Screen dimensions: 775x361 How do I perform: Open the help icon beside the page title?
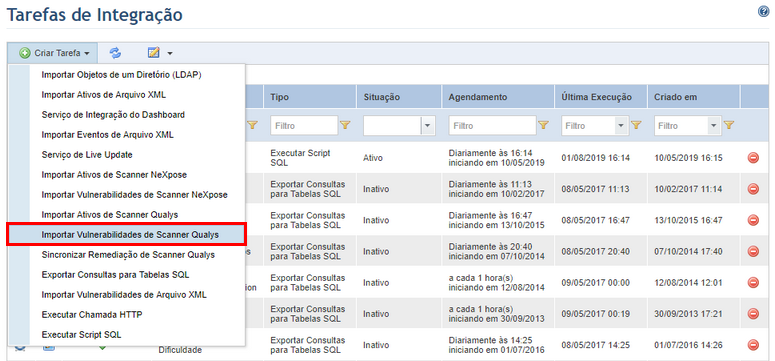[x=763, y=11]
